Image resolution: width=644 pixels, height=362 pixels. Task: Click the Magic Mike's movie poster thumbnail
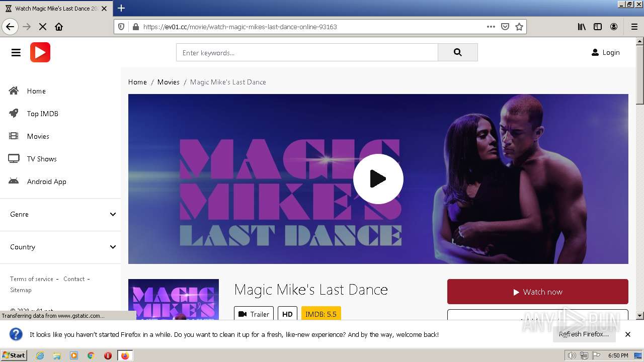click(174, 300)
